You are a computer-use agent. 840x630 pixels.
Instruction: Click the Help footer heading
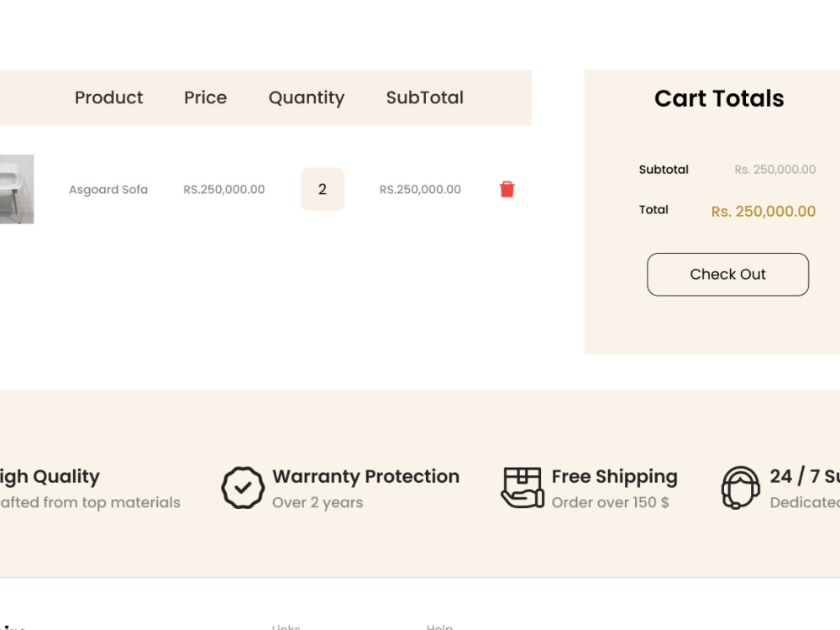(x=439, y=627)
